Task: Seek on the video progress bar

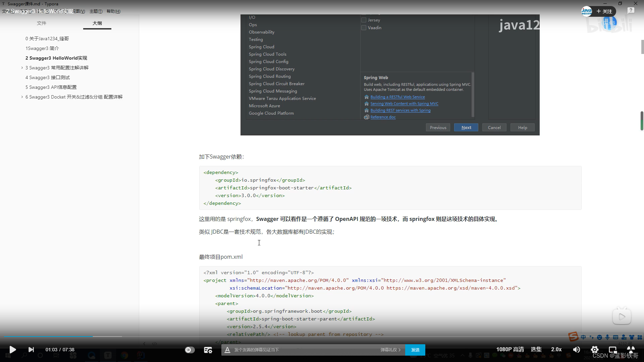Action: pos(322,336)
